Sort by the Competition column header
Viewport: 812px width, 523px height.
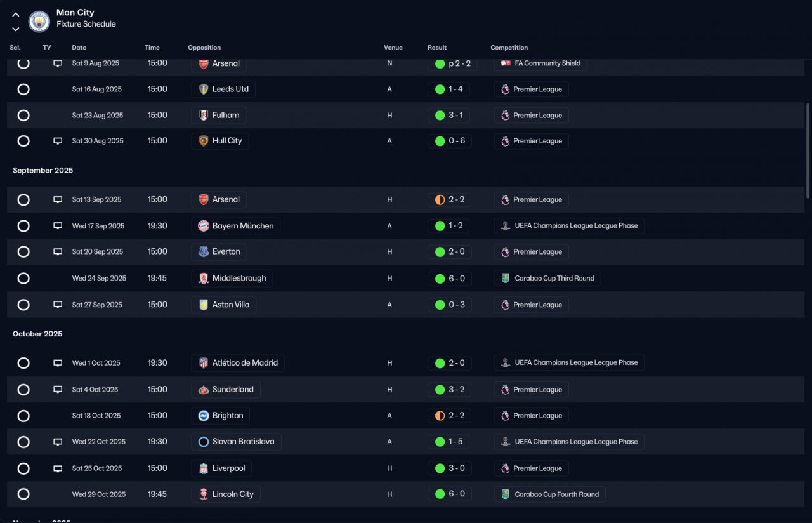(509, 48)
